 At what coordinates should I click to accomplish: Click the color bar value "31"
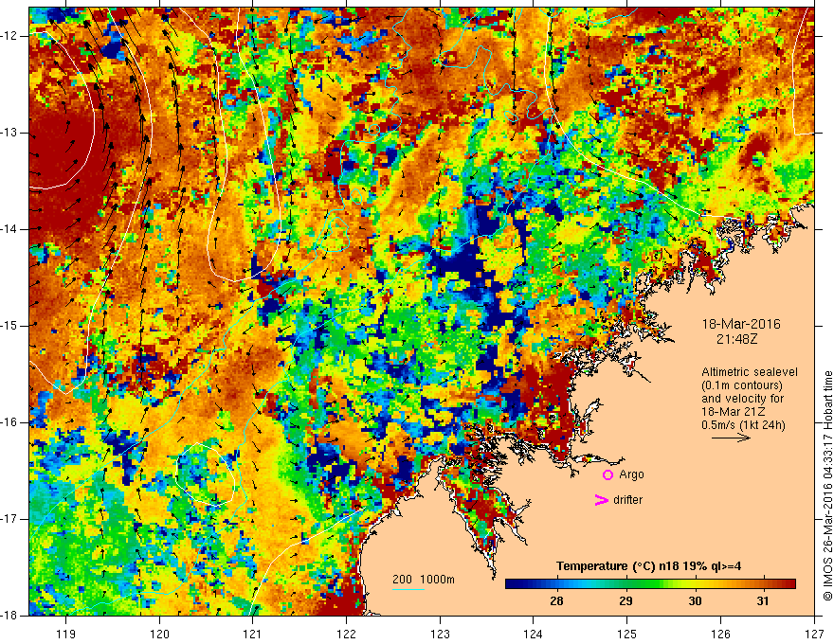763,601
